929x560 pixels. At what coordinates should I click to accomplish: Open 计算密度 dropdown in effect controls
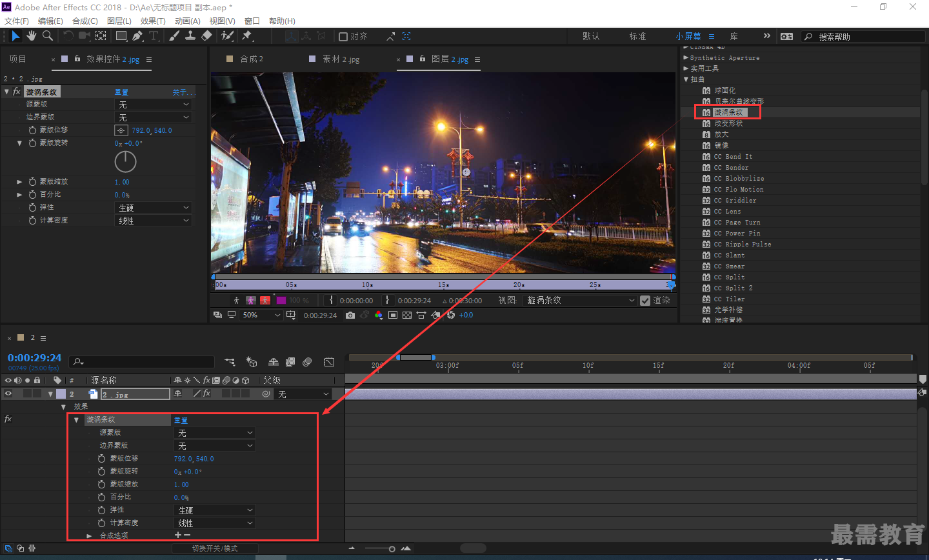(154, 221)
